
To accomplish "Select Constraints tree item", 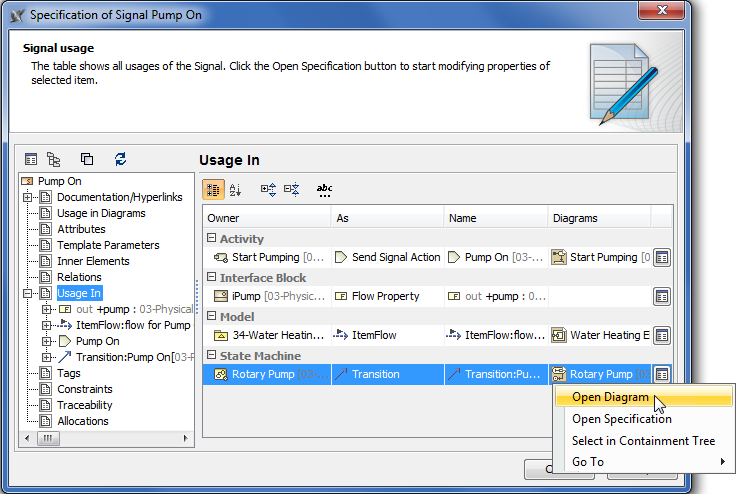I will click(84, 389).
